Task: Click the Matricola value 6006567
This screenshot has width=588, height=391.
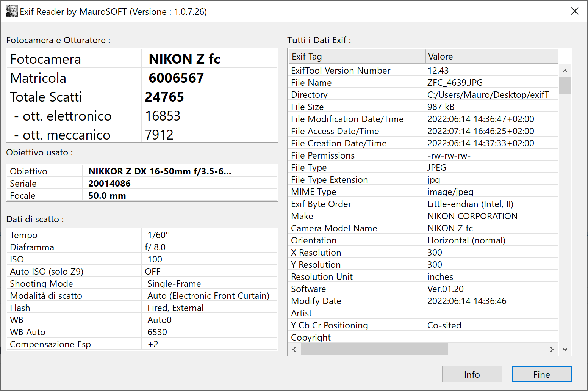Action: [x=176, y=78]
